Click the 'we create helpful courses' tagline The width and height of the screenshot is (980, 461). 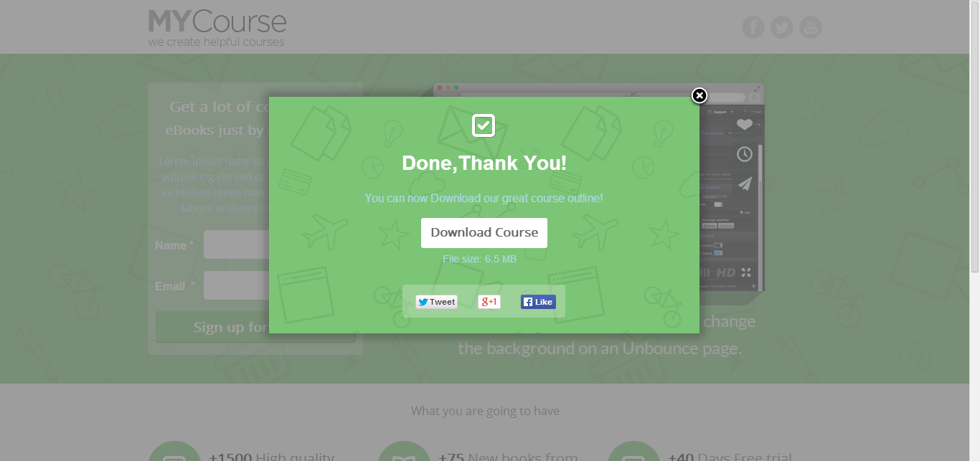point(216,42)
